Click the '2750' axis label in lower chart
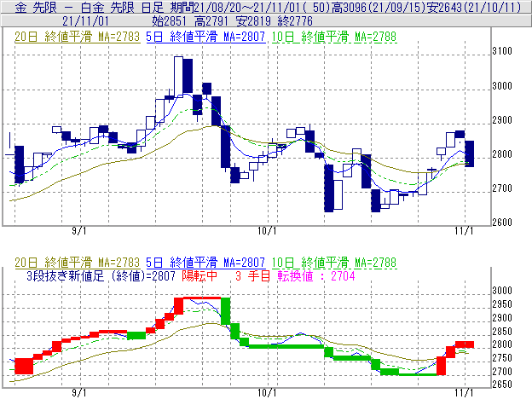 pyautogui.click(x=502, y=358)
